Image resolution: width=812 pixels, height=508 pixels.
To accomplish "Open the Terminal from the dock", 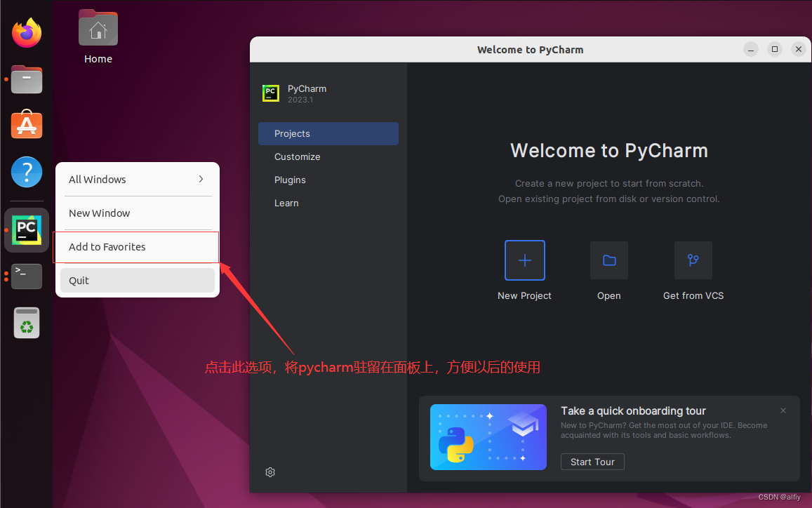I will point(27,276).
